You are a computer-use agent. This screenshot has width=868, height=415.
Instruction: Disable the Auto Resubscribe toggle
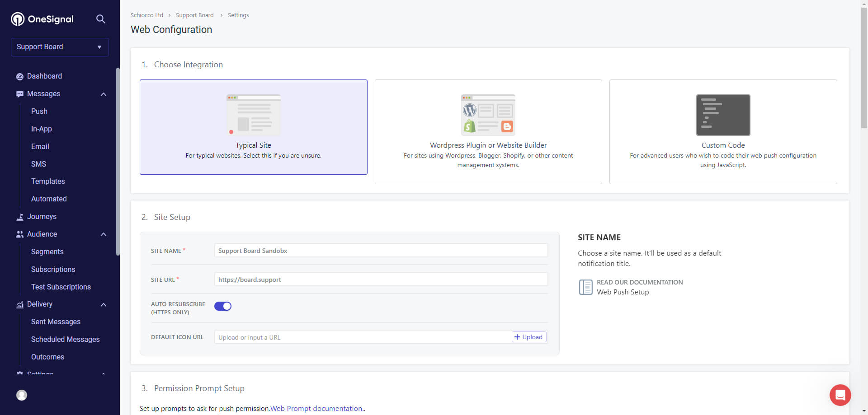click(x=223, y=306)
